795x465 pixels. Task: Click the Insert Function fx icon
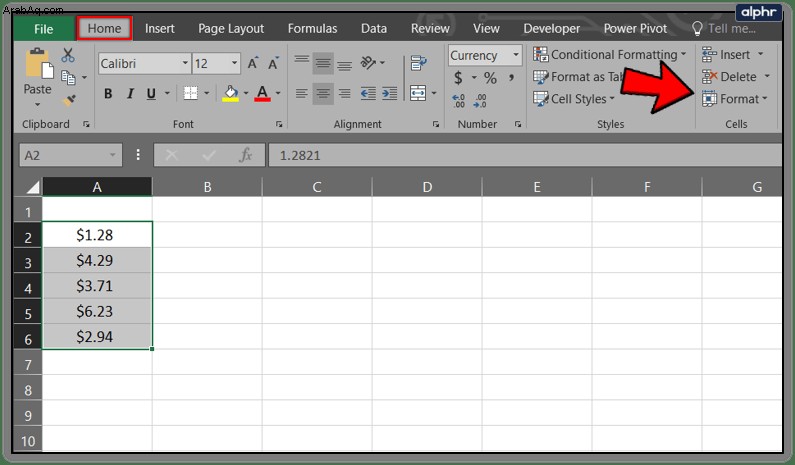point(245,155)
